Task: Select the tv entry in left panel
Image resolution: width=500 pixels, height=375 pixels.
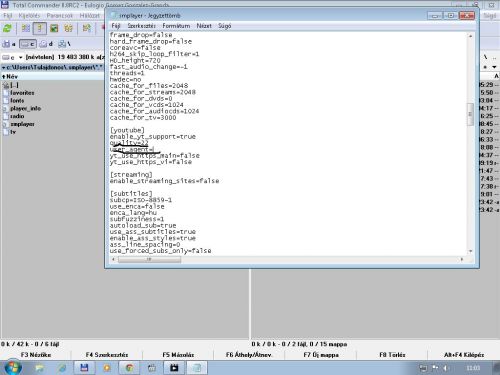Action: coord(10,132)
